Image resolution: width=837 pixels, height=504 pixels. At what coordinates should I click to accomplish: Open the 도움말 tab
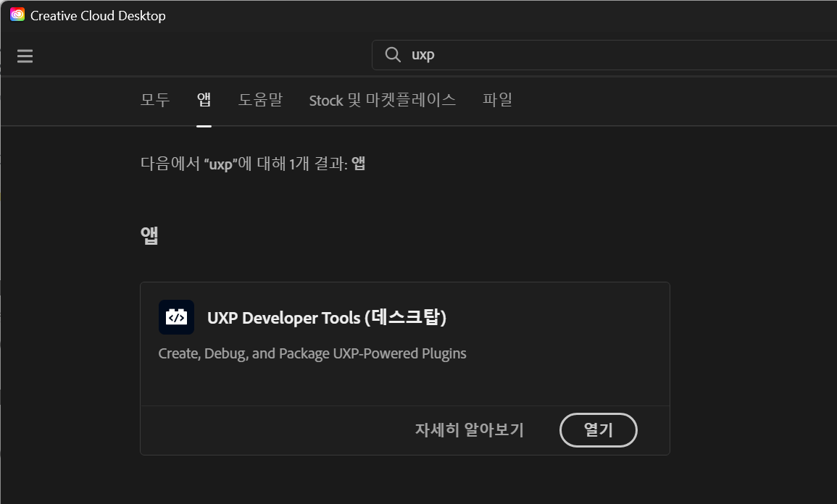click(x=260, y=100)
